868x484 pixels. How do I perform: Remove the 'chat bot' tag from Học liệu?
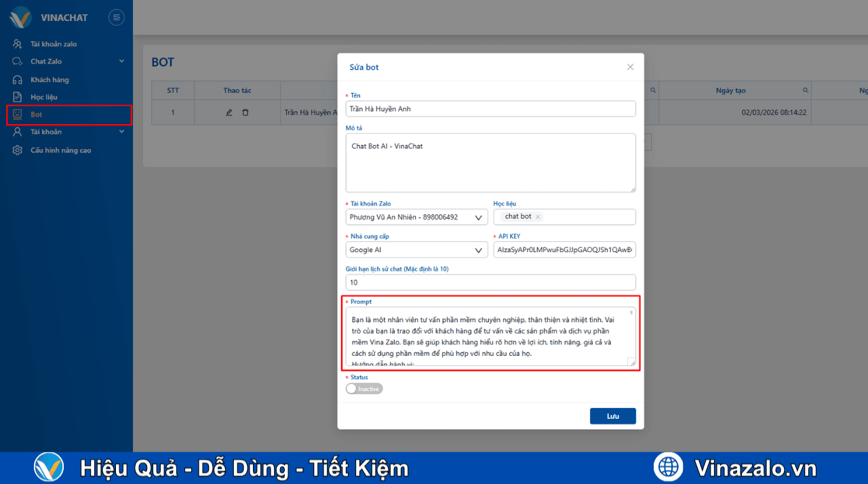537,216
